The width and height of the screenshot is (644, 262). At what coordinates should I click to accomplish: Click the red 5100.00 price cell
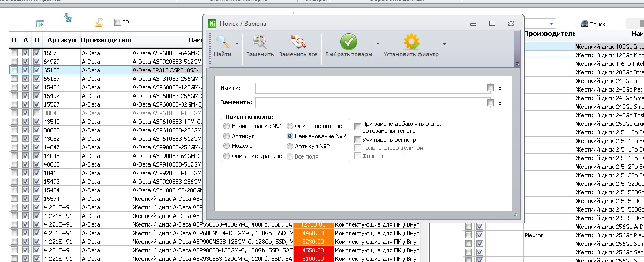(313, 259)
